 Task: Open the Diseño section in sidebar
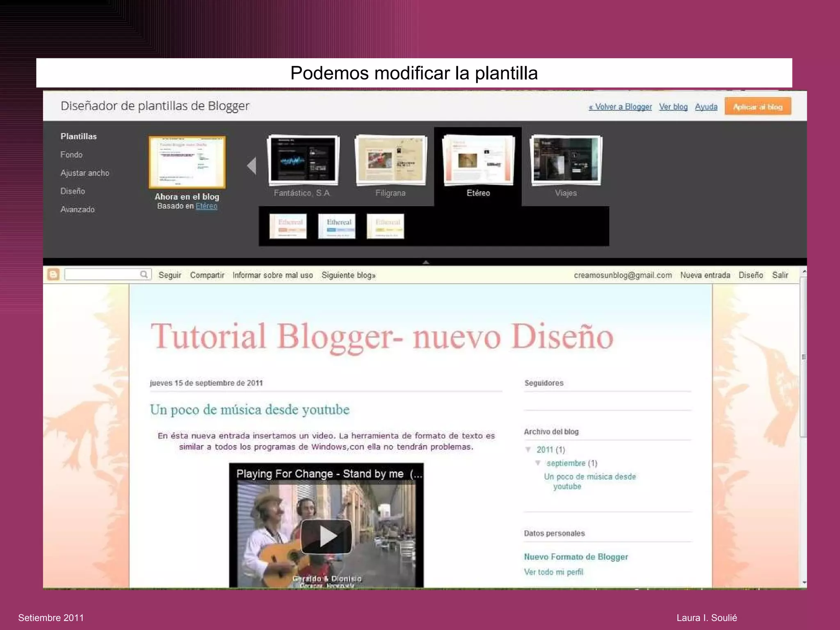(x=73, y=191)
